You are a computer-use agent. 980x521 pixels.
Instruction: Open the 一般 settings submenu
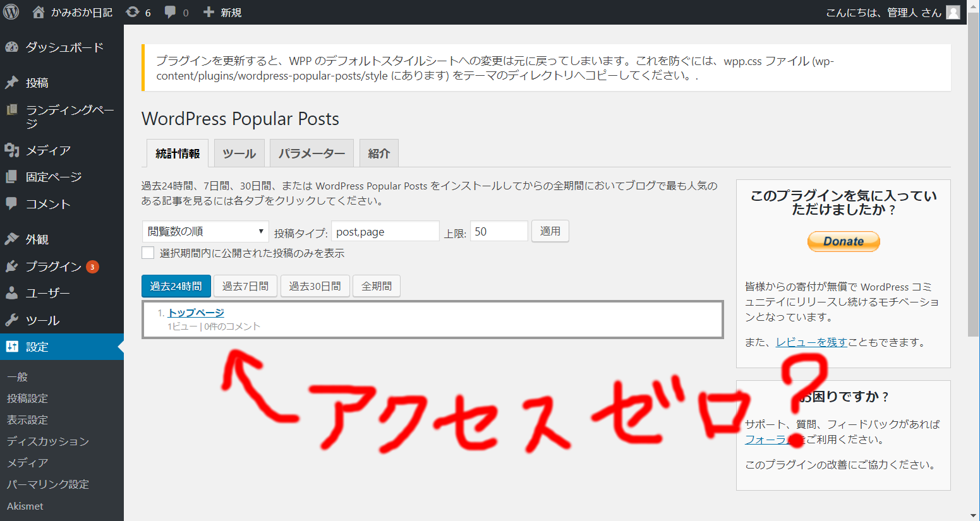[x=18, y=377]
